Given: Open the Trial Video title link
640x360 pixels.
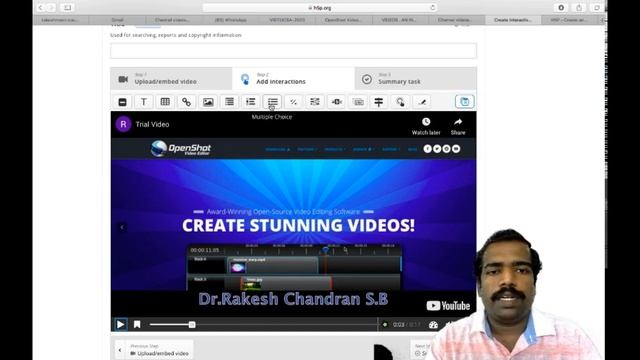Looking at the screenshot, I should [152, 124].
